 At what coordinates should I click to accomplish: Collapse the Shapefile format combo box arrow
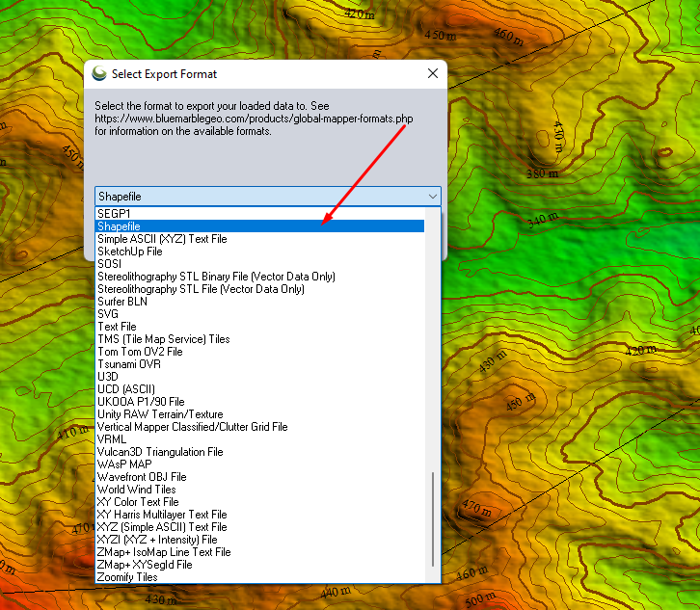coord(432,197)
